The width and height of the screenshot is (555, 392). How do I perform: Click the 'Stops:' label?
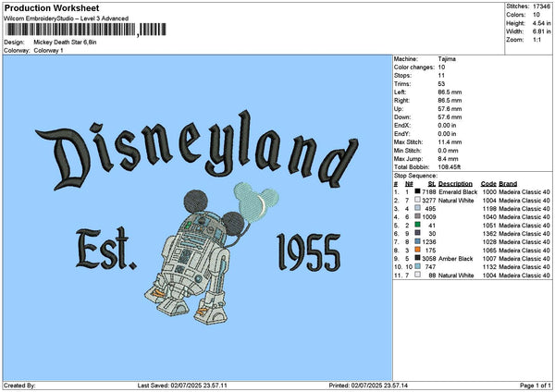tap(402, 76)
